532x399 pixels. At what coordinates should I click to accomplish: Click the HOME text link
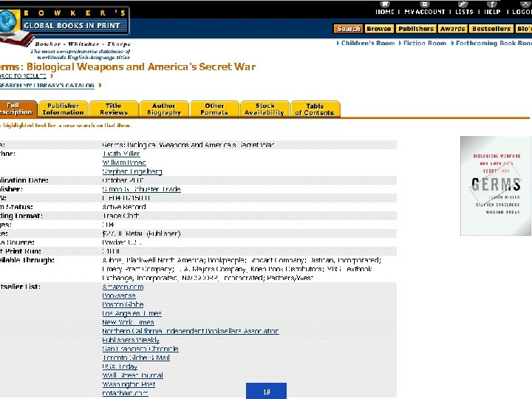click(385, 12)
